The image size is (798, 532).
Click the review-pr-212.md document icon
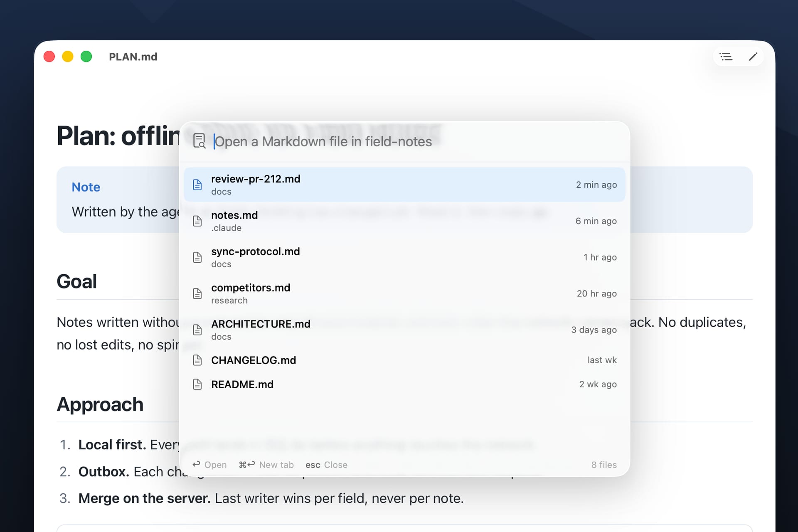197,185
